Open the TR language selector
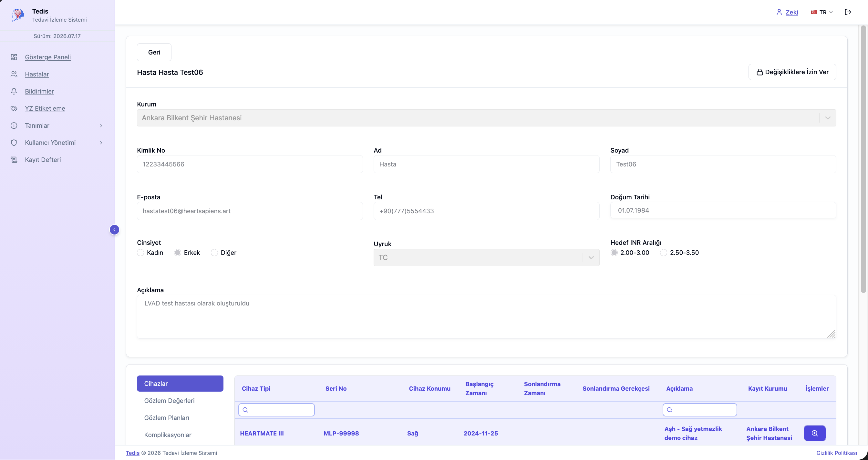 point(821,12)
